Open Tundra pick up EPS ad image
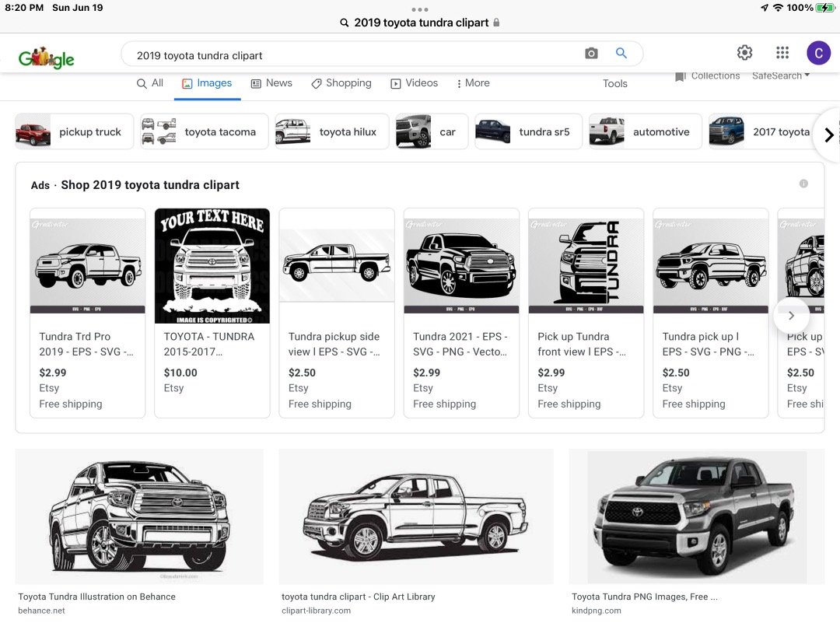Viewport: 840px width, 630px height. point(711,266)
